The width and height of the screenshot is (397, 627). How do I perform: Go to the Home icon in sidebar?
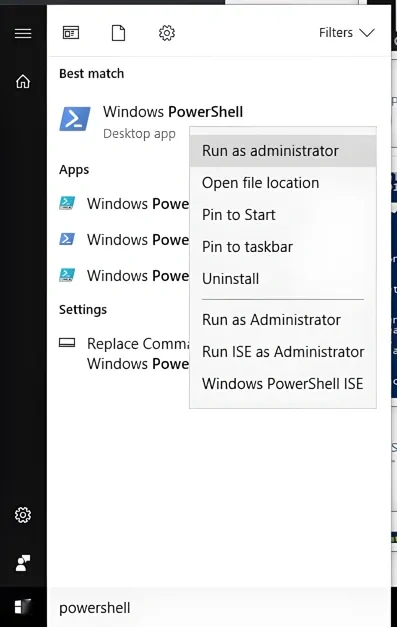(23, 81)
